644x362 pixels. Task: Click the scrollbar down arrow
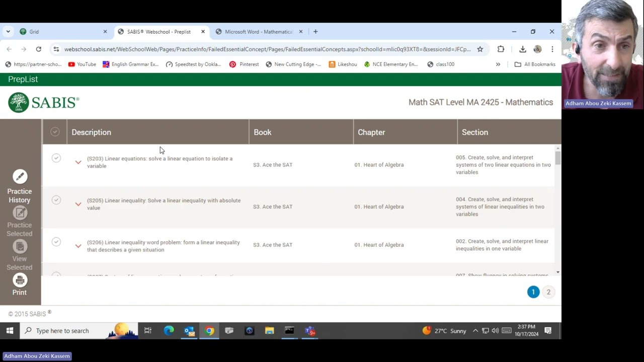pos(557,272)
